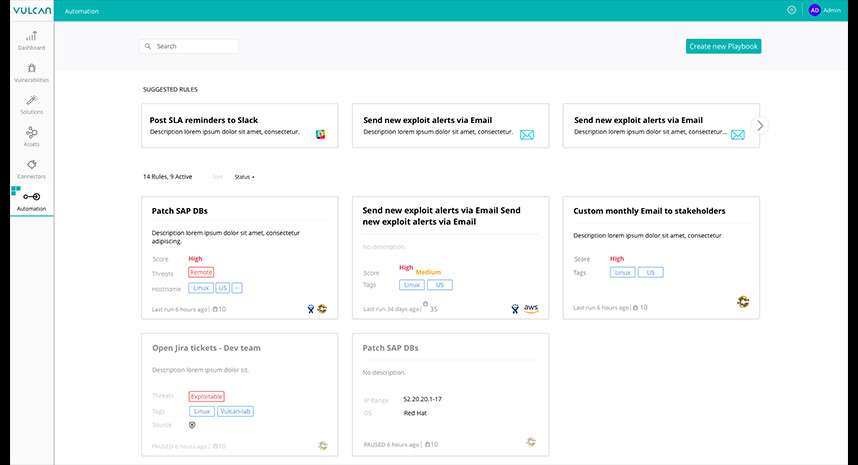858x465 pixels.
Task: Click the "Last run 34 days ago" text
Action: click(391, 309)
